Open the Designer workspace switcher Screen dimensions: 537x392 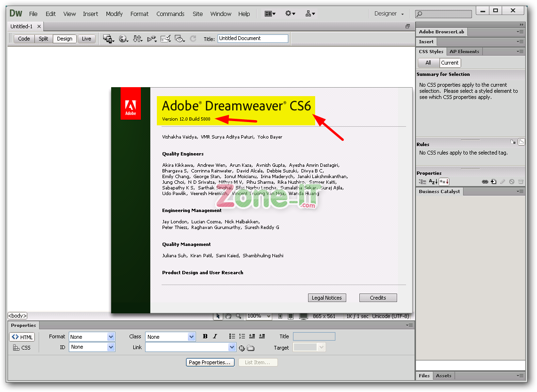pos(389,14)
